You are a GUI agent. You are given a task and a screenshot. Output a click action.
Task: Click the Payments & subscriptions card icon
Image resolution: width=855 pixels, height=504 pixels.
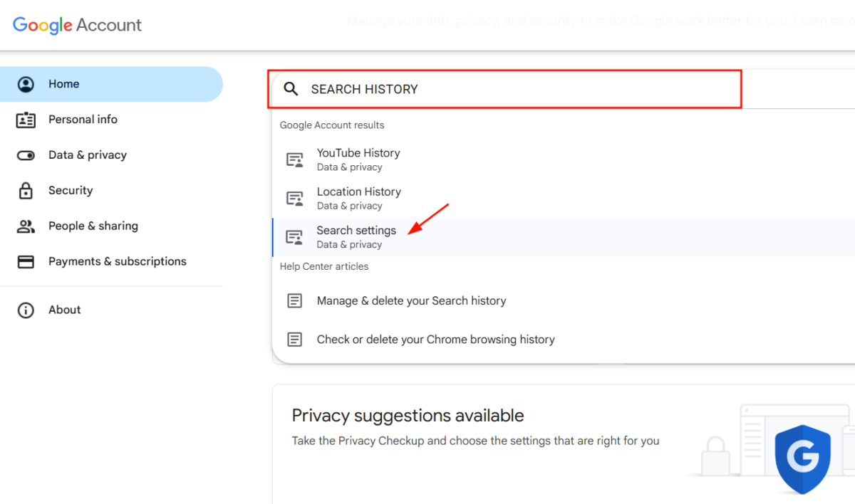pyautogui.click(x=26, y=262)
